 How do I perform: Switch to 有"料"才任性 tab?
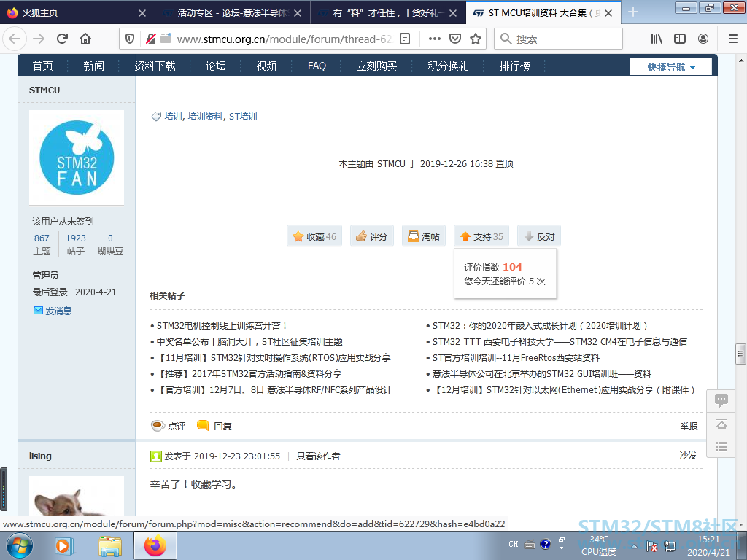388,12
